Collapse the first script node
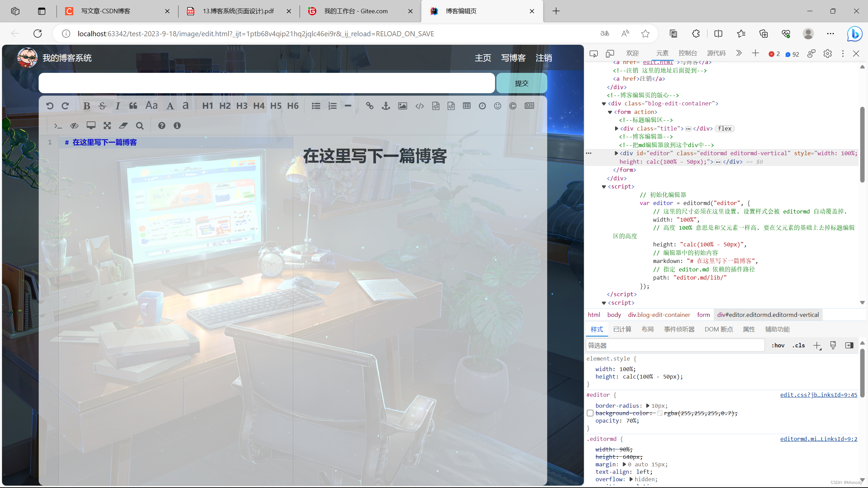The width and height of the screenshot is (868, 488). 604,187
